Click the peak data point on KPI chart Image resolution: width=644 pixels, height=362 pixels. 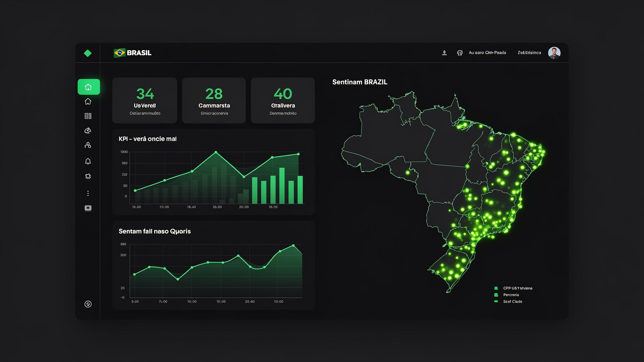216,152
